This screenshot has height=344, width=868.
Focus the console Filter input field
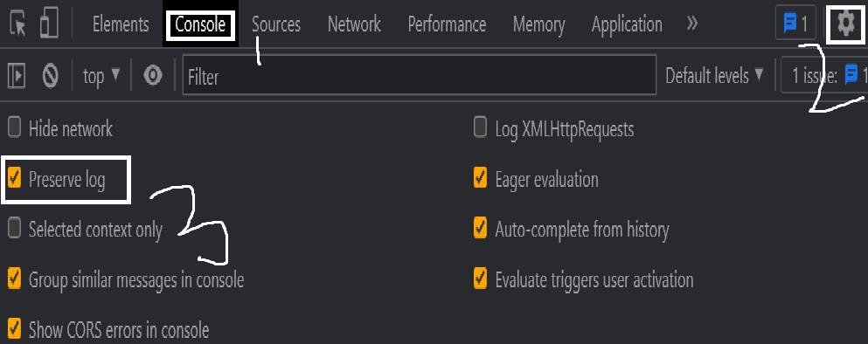coord(420,75)
